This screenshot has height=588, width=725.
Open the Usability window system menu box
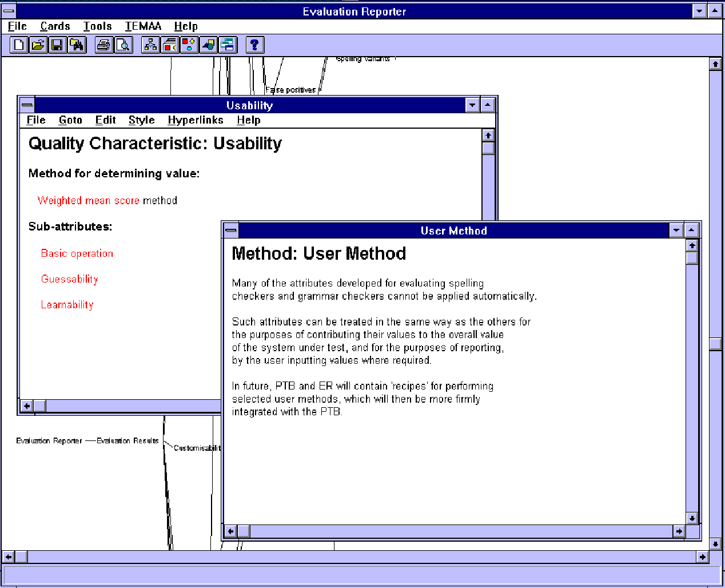(x=27, y=105)
